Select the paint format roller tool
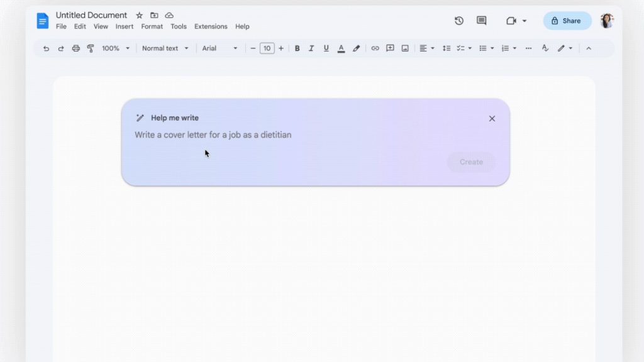Screen dimensions: 644x362 coord(91,48)
